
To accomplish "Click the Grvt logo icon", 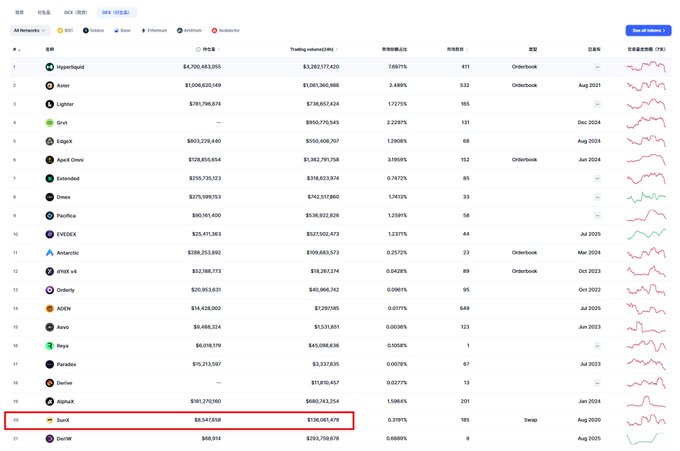I will click(x=49, y=123).
